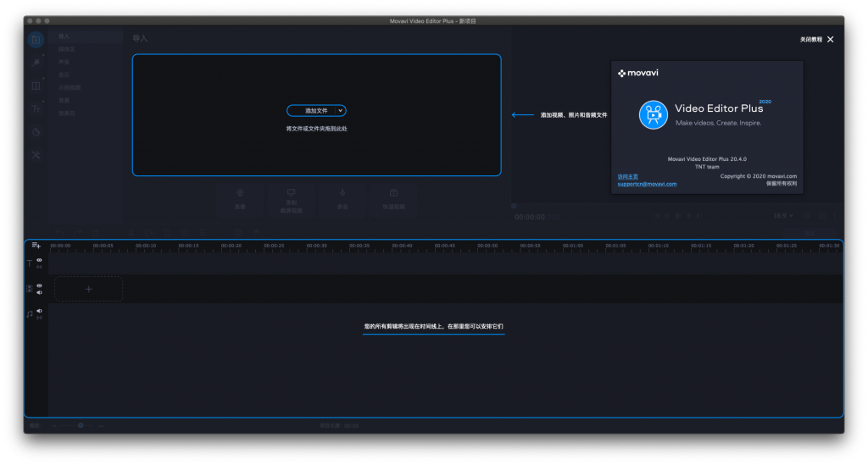
Task: Skip to end with next-clip button
Action: coord(699,216)
